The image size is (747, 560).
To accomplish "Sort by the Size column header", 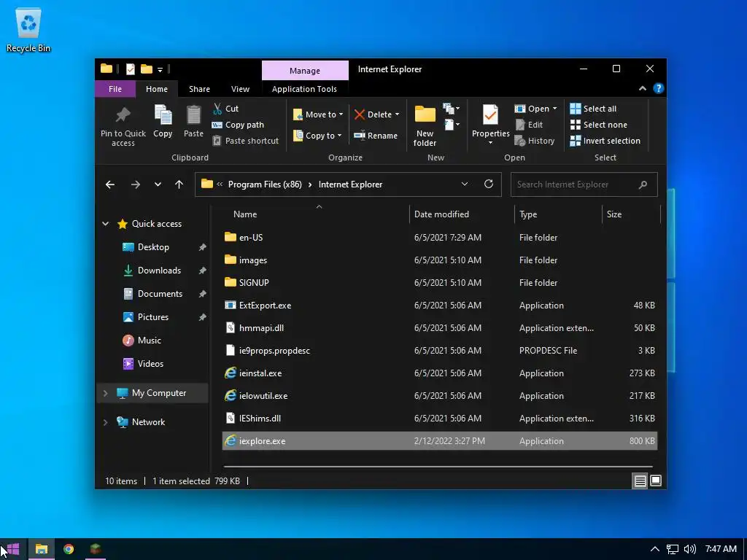I will (x=614, y=214).
